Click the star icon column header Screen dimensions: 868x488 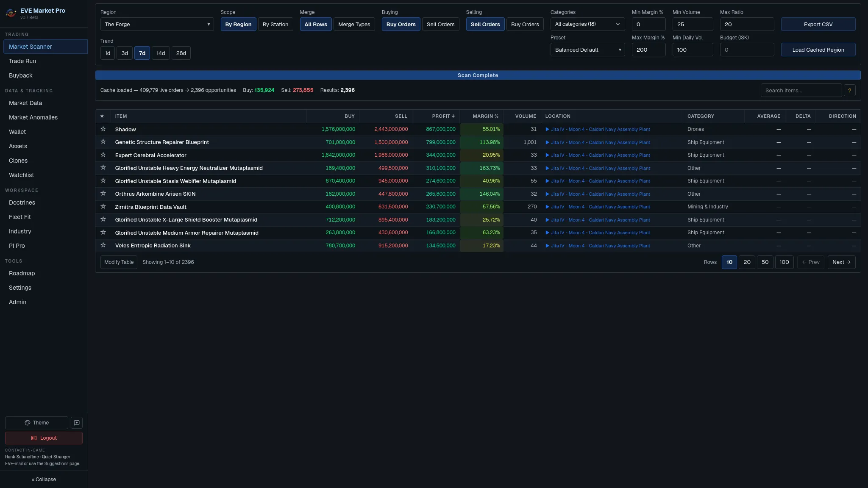click(102, 116)
